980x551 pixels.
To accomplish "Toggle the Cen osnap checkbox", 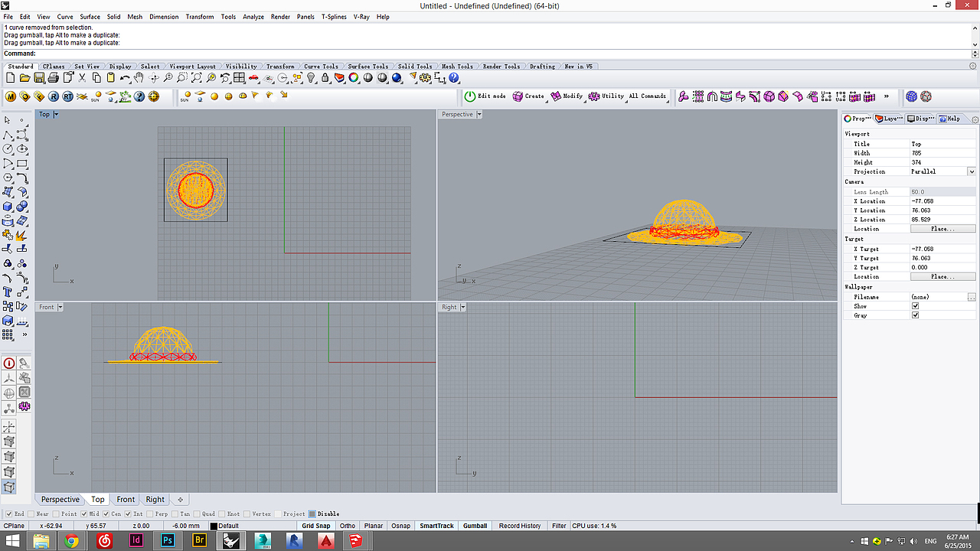I will pyautogui.click(x=106, y=514).
